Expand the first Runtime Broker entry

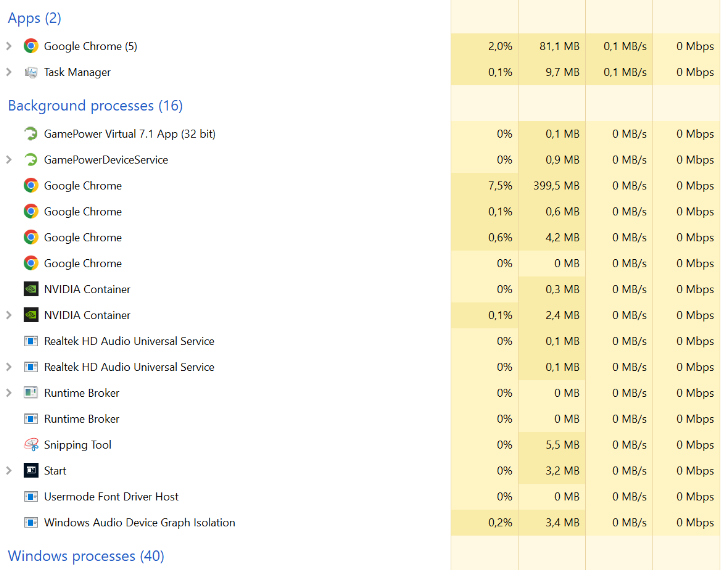coord(9,393)
